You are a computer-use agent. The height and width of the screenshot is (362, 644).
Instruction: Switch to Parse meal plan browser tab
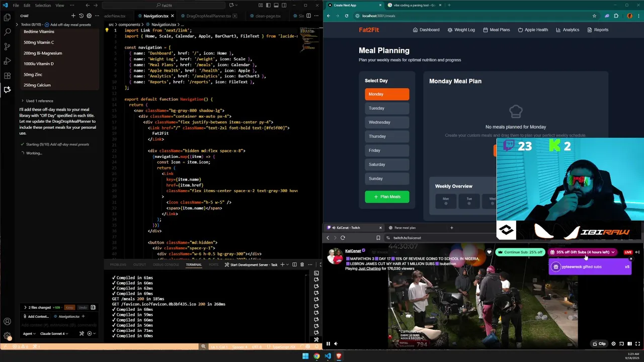tap(405, 228)
